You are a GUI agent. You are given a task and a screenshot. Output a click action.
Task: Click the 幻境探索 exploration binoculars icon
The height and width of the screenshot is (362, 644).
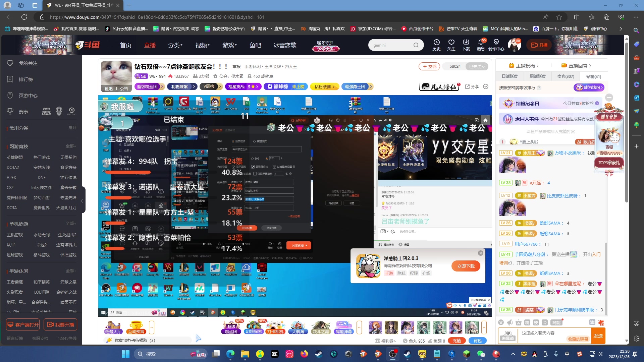tap(253, 327)
